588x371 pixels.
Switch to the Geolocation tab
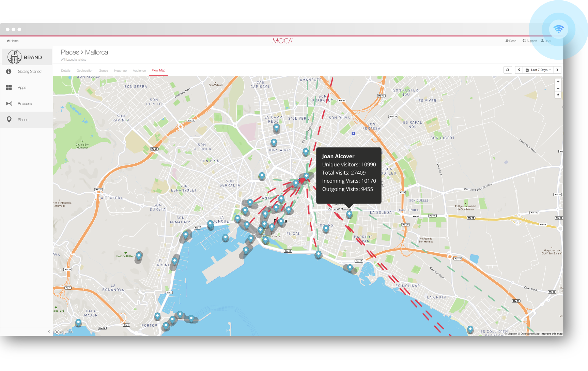coord(85,71)
